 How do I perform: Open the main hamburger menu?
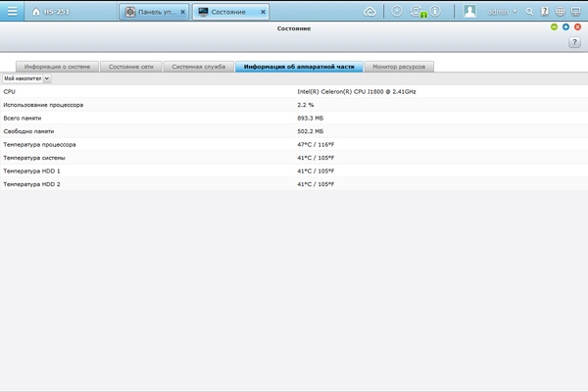coord(12,11)
